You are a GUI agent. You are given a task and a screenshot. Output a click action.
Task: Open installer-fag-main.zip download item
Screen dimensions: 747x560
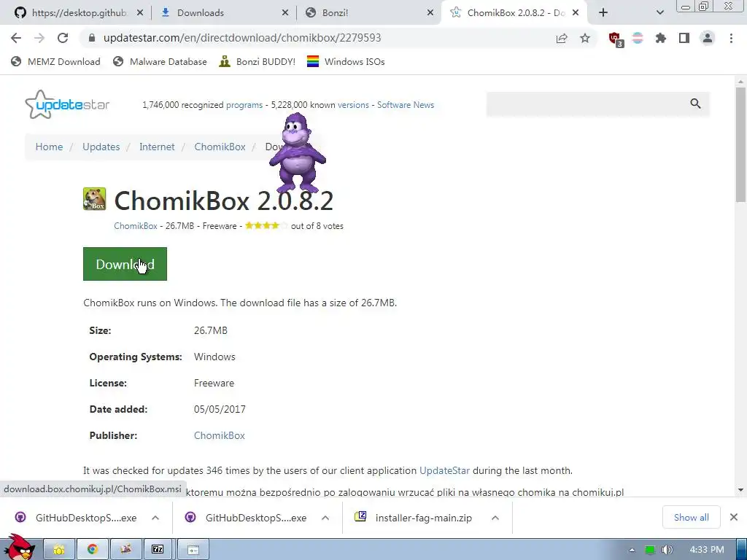click(414, 518)
